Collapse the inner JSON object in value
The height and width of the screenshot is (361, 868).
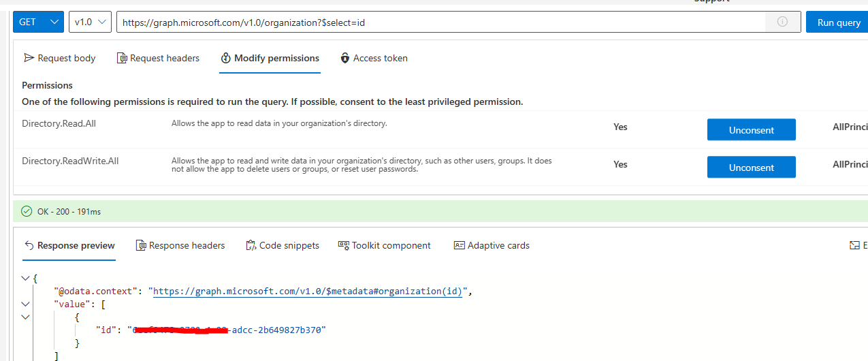[x=25, y=317]
